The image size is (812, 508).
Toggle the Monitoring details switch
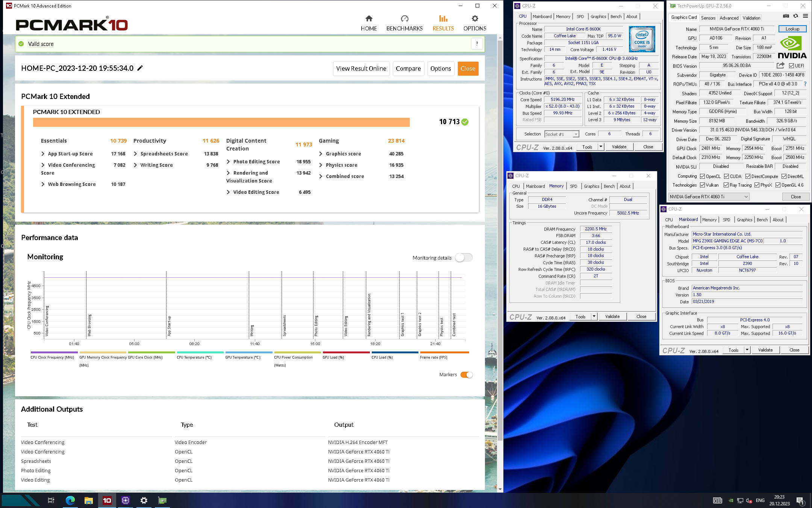click(464, 258)
